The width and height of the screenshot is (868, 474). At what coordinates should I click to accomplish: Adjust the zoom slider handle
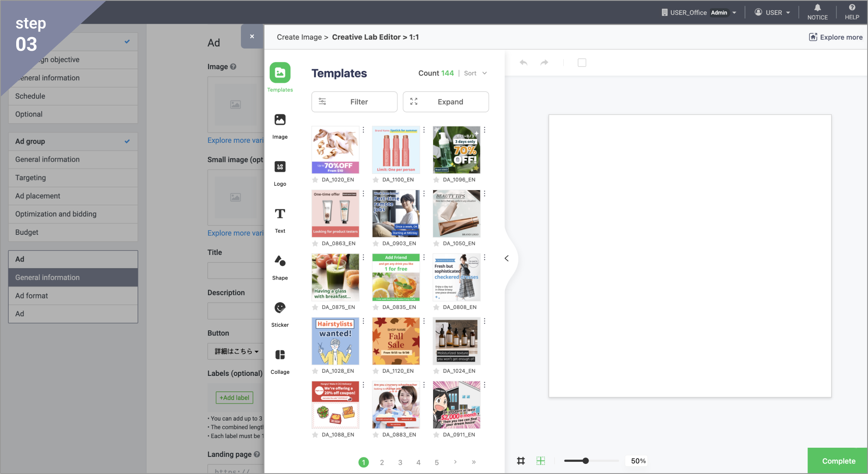coord(586,461)
